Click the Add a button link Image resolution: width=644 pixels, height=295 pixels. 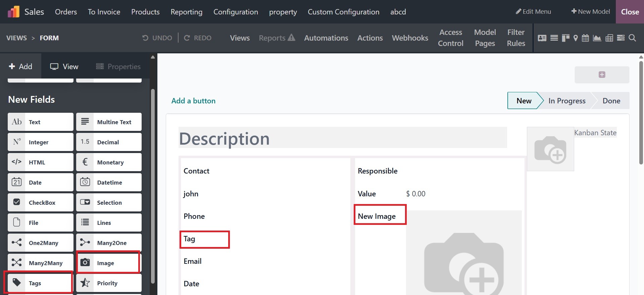point(193,101)
